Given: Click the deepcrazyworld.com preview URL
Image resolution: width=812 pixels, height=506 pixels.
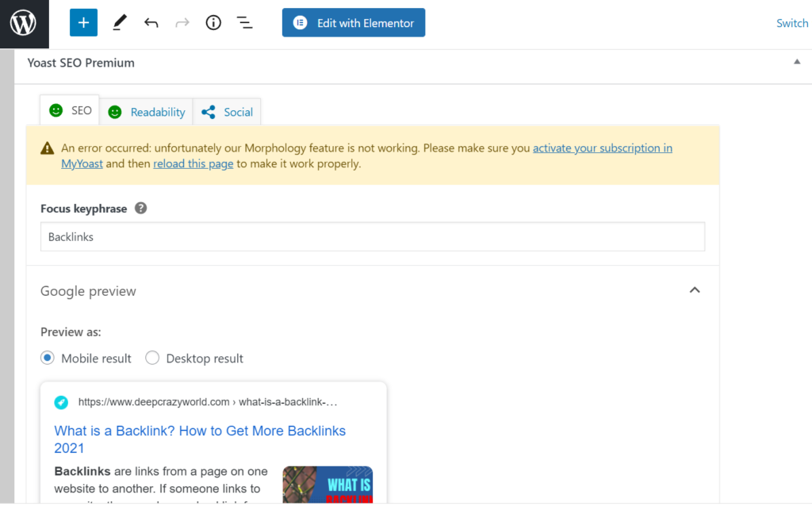Looking at the screenshot, I should [208, 402].
